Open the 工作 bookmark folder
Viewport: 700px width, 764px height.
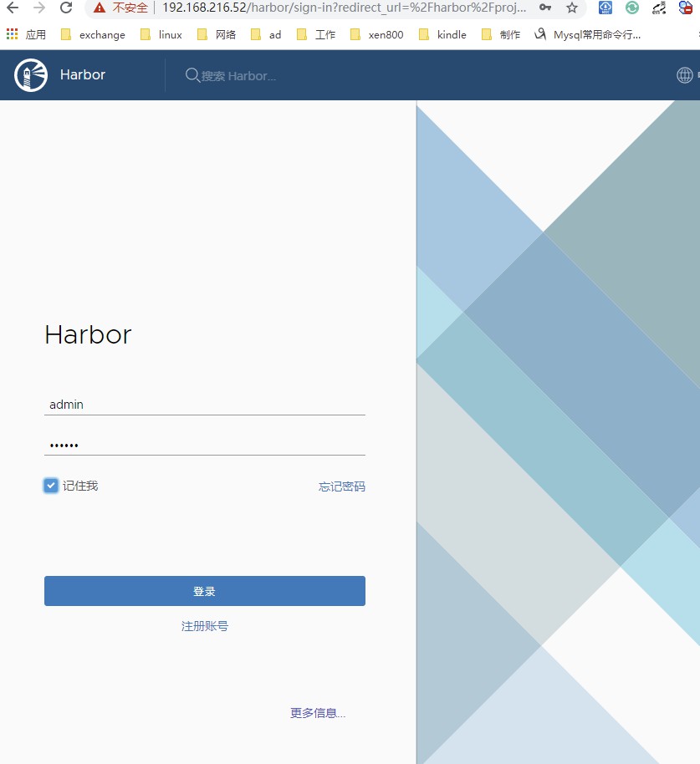316,34
